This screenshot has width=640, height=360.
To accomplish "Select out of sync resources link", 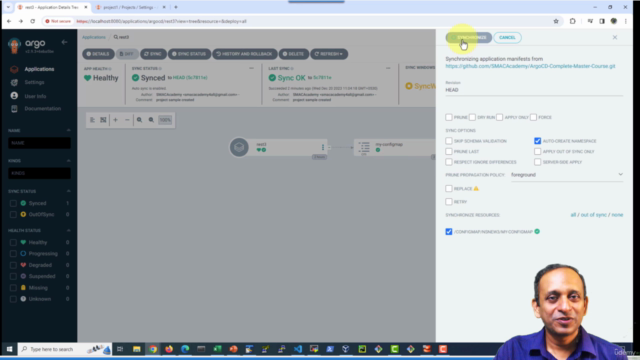I will tap(593, 215).
